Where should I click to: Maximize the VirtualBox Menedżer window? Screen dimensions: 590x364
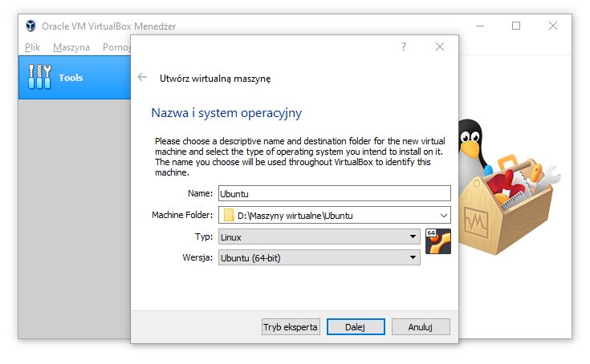coord(516,26)
